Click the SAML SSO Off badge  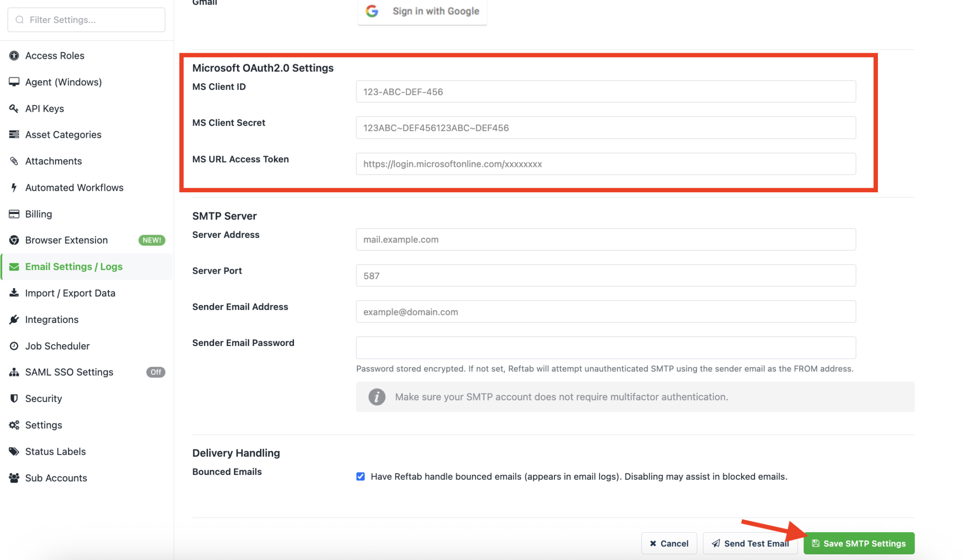point(156,372)
